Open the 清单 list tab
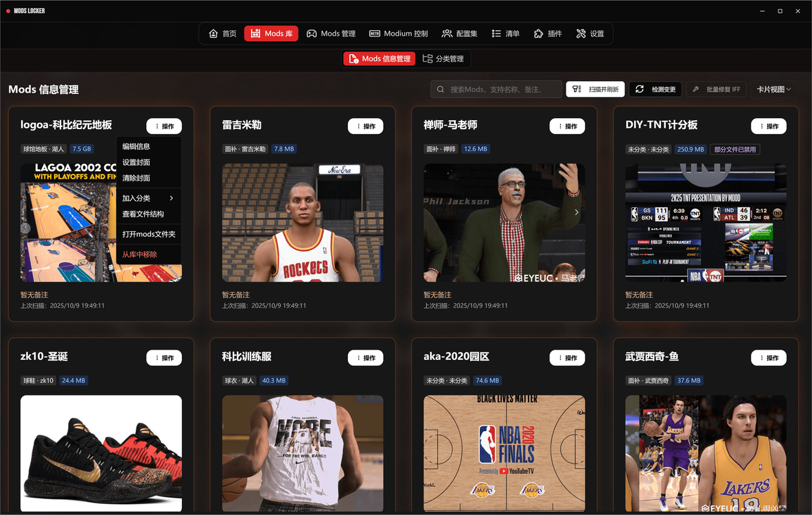This screenshot has height=515, width=812. (506, 34)
